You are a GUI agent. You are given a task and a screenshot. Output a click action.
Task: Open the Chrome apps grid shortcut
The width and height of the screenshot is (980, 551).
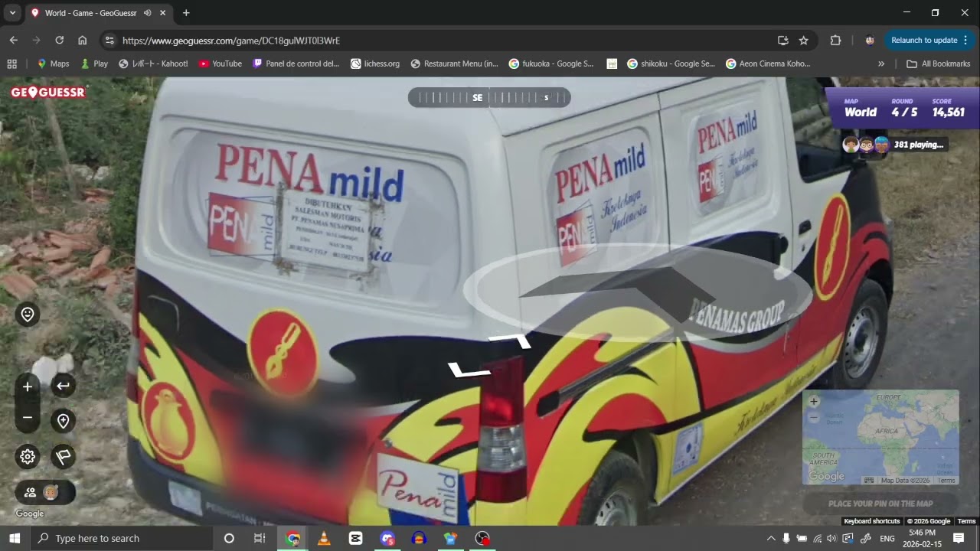(x=11, y=64)
